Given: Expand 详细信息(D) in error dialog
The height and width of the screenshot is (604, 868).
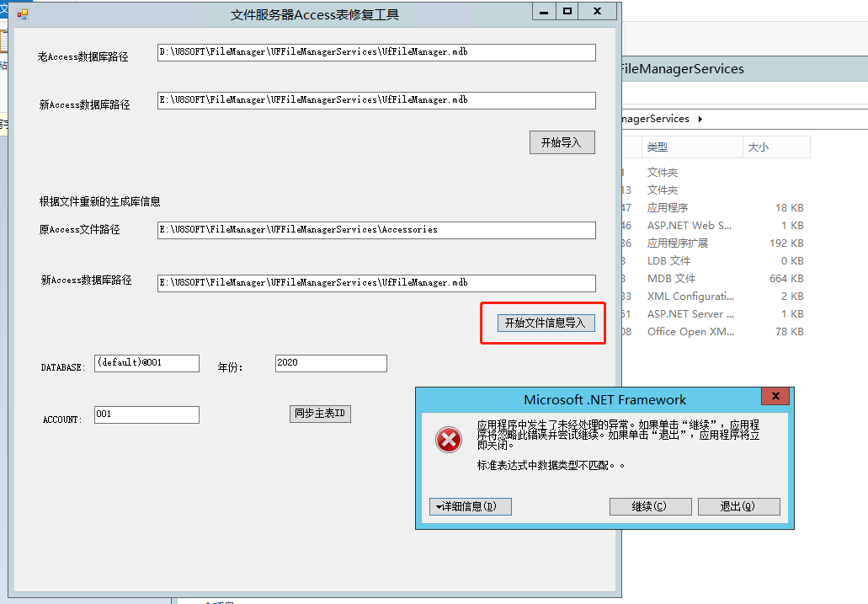Looking at the screenshot, I should (470, 506).
